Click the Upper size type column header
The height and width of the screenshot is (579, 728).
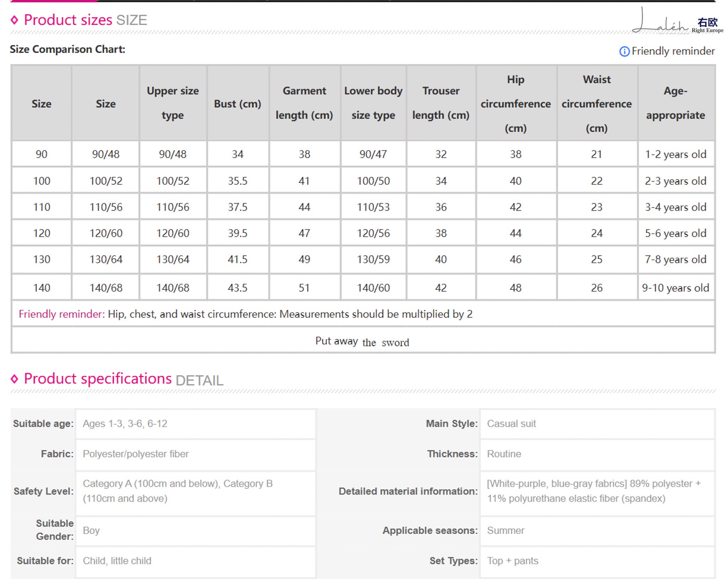click(173, 103)
